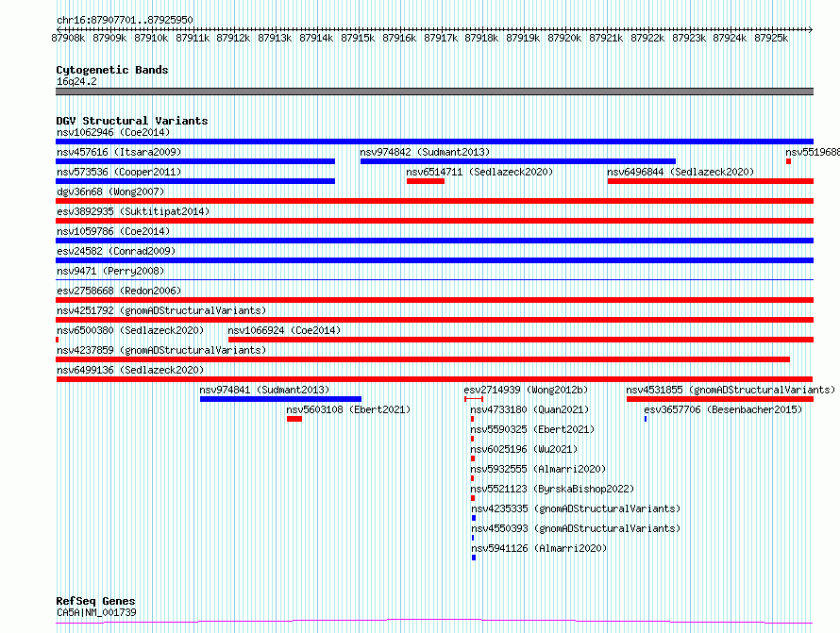Image resolution: width=840 pixels, height=633 pixels.
Task: Open nsv9471 (Perry2008) variant label
Action: (x=110, y=271)
